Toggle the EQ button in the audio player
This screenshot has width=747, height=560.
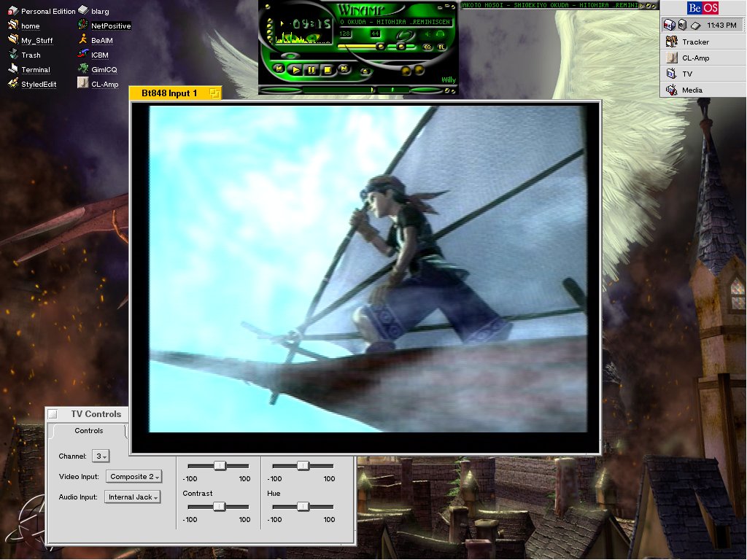click(x=427, y=47)
